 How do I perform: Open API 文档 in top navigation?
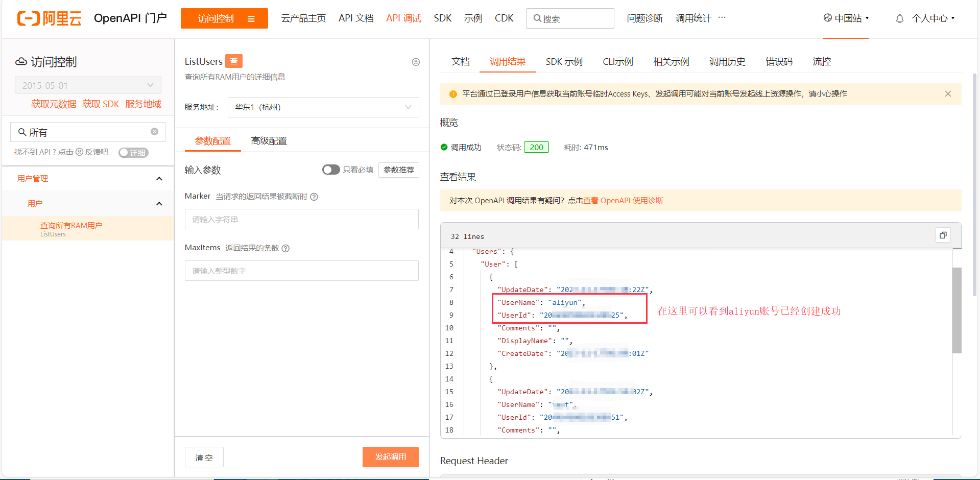click(356, 18)
